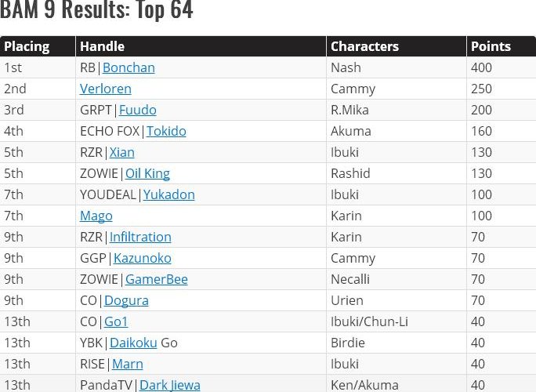Visit the Go1 player link
The height and width of the screenshot is (392, 536).
[116, 321]
